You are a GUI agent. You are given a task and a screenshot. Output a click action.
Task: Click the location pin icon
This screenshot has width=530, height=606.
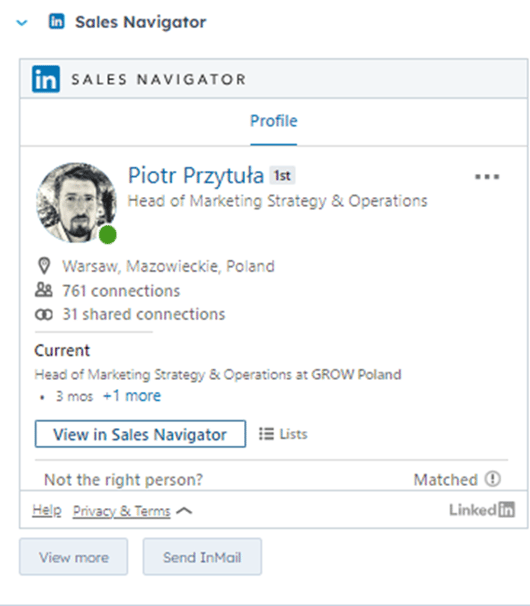click(44, 266)
